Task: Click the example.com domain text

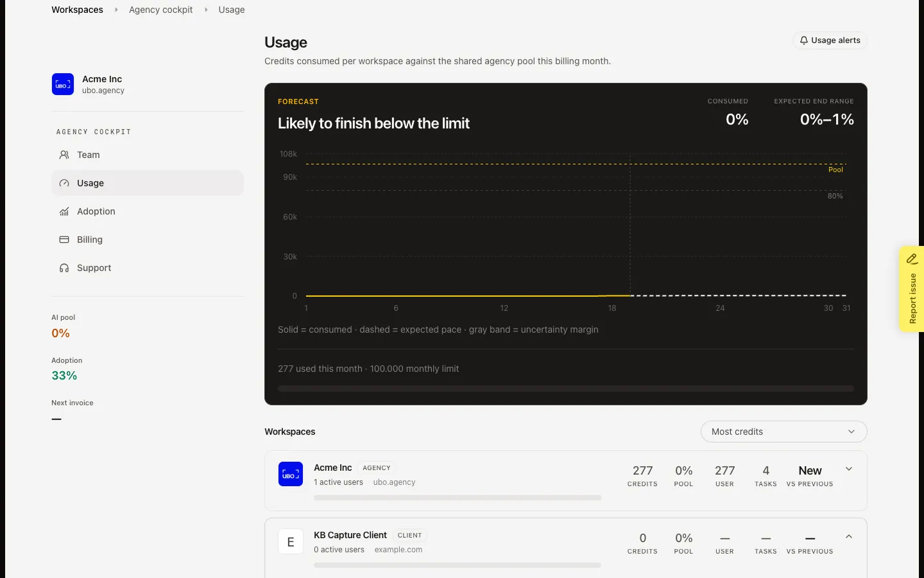Action: [398, 550]
